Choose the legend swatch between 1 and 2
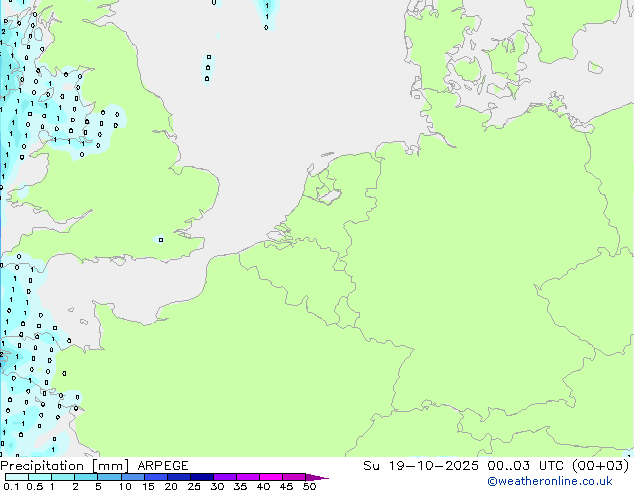Viewport: 634px width, 490px height. pyautogui.click(x=64, y=477)
